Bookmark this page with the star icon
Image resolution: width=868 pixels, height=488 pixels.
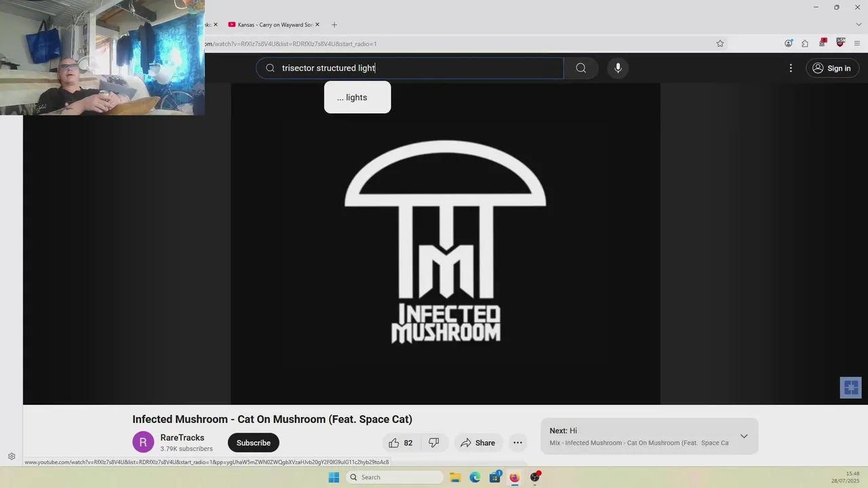point(720,43)
